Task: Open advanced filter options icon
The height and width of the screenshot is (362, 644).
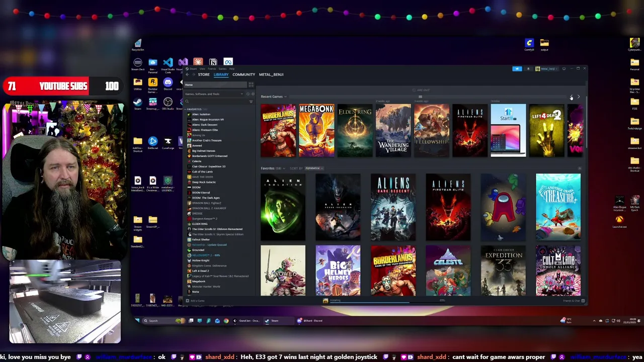Action: [x=251, y=102]
